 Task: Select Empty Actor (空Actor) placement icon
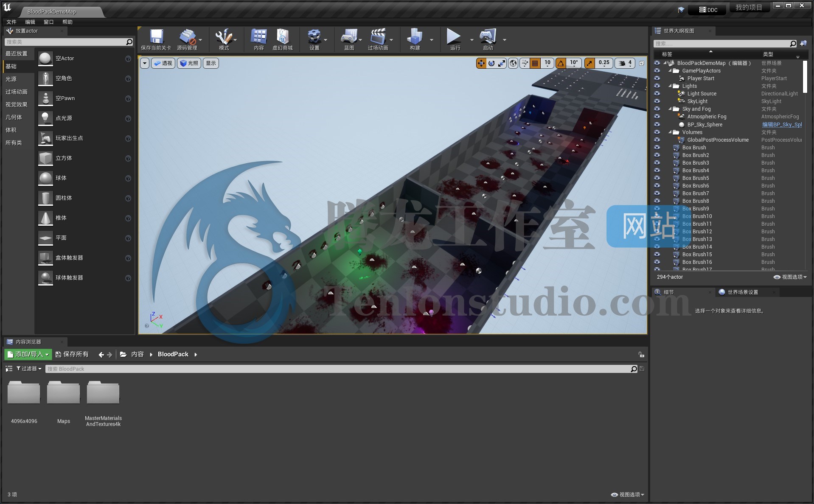point(45,59)
